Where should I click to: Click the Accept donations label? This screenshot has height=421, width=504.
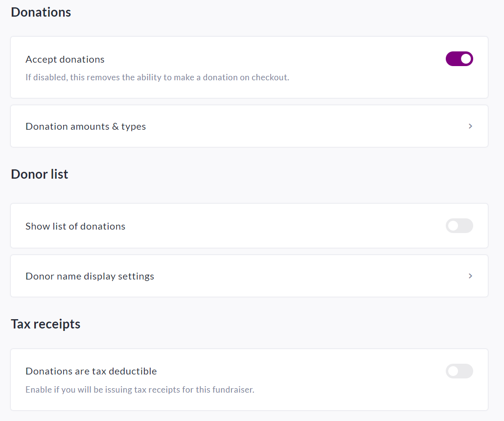click(x=65, y=59)
